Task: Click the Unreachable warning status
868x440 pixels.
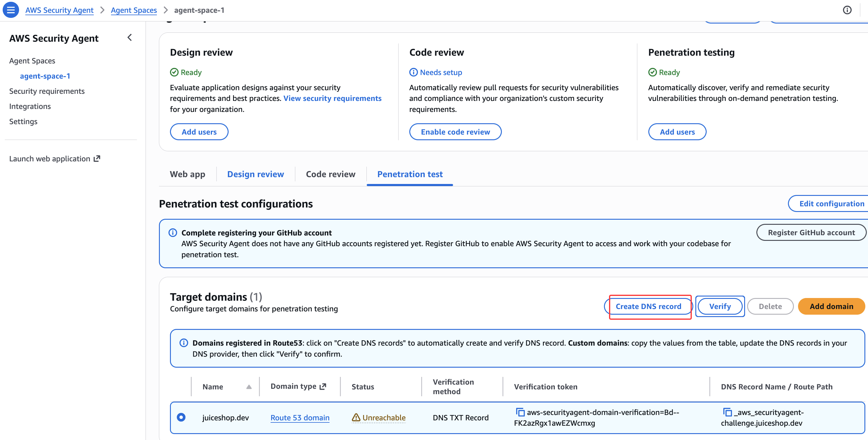Action: click(379, 417)
